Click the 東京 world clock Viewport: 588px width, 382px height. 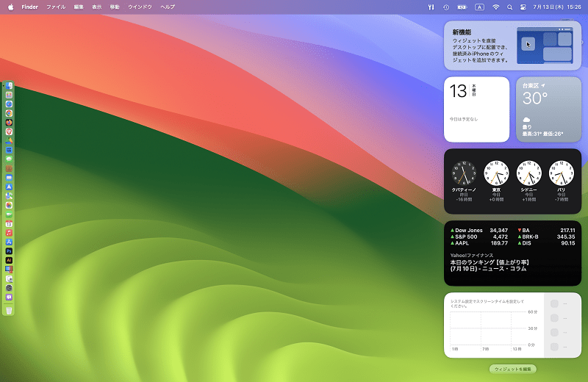click(x=496, y=181)
